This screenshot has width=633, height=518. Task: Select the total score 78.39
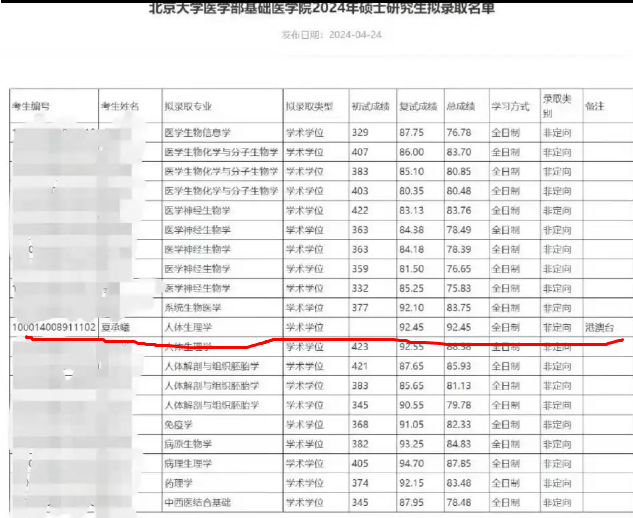[459, 250]
